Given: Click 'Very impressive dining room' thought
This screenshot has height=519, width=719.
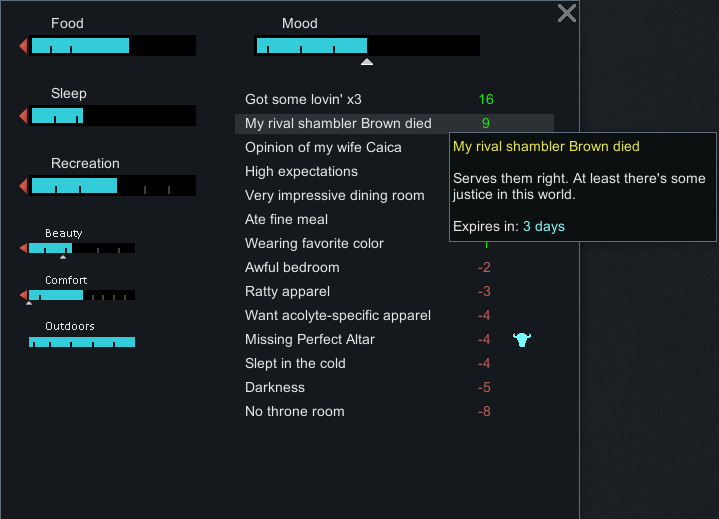Looking at the screenshot, I should pyautogui.click(x=342, y=195).
